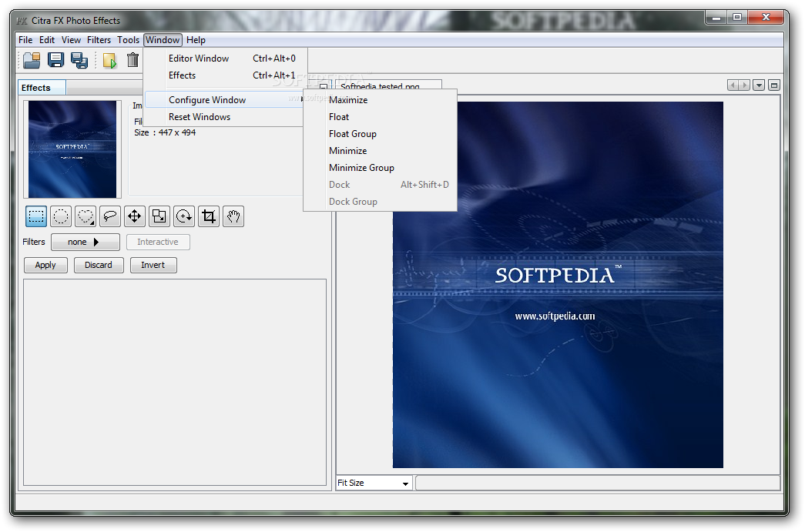Click the Discard button
This screenshot has width=805, height=532.
click(x=99, y=266)
